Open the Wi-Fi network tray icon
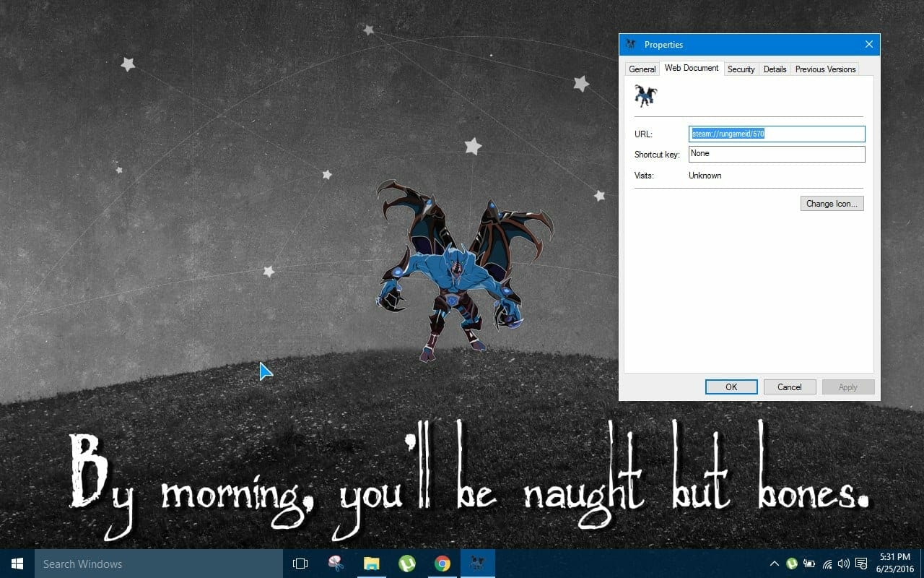The image size is (924, 578). point(827,564)
